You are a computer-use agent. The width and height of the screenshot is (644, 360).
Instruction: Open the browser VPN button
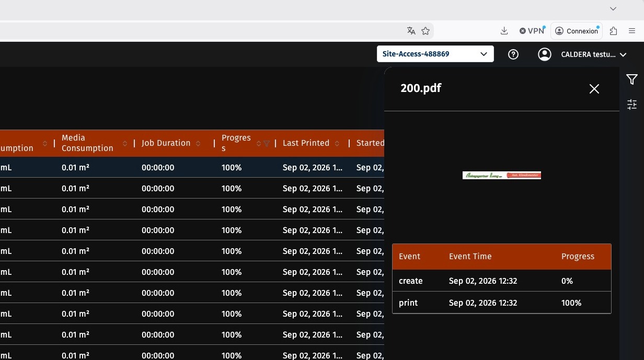pyautogui.click(x=532, y=31)
